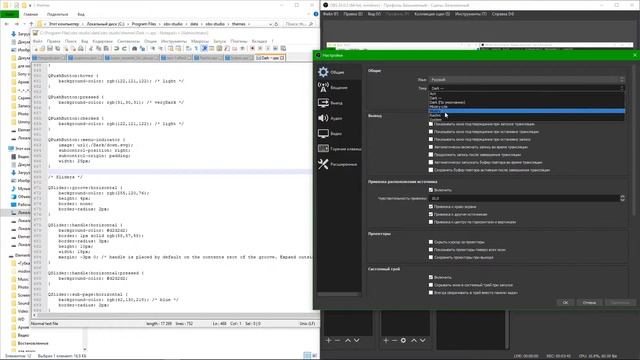Click Notepad++ horizontal scrollbar
Image resolution: width=640 pixels, height=360 pixels.
[x=176, y=316]
